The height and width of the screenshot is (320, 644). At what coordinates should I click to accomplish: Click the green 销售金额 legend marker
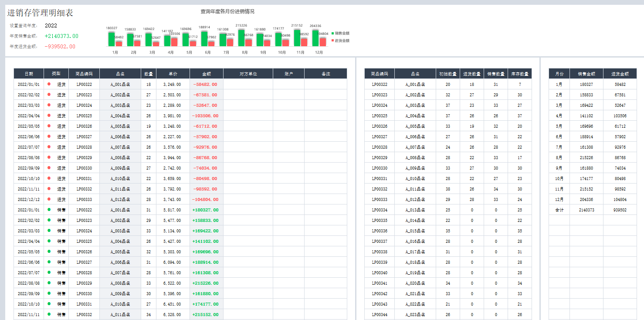(x=333, y=33)
